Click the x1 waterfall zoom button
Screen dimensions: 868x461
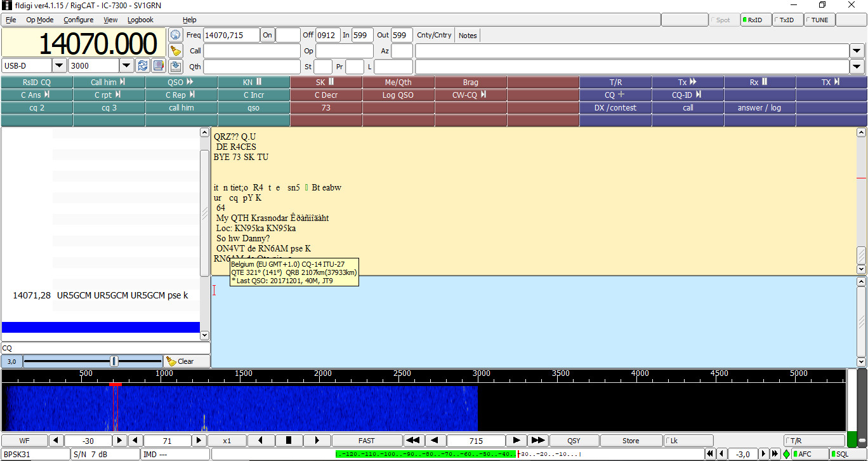coord(227,441)
